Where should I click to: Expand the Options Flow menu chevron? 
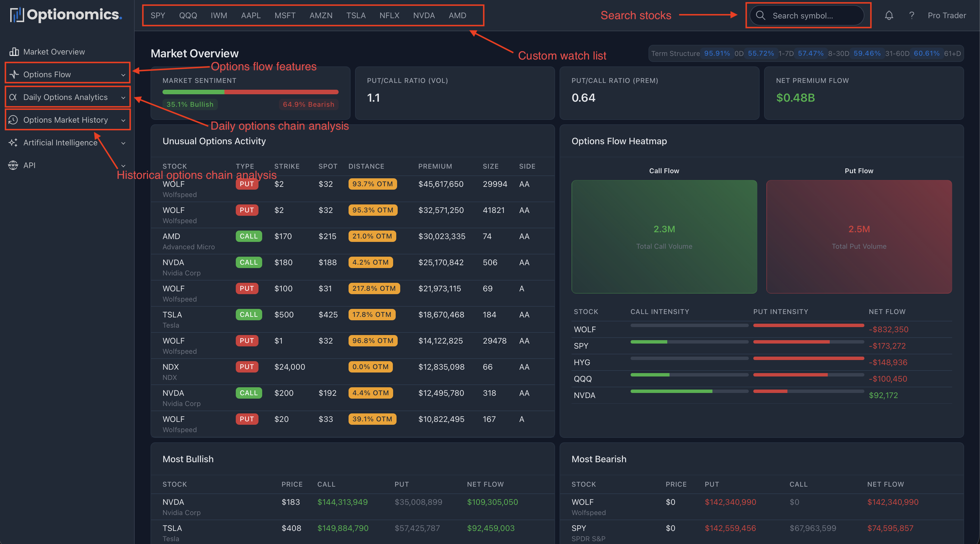(x=123, y=75)
